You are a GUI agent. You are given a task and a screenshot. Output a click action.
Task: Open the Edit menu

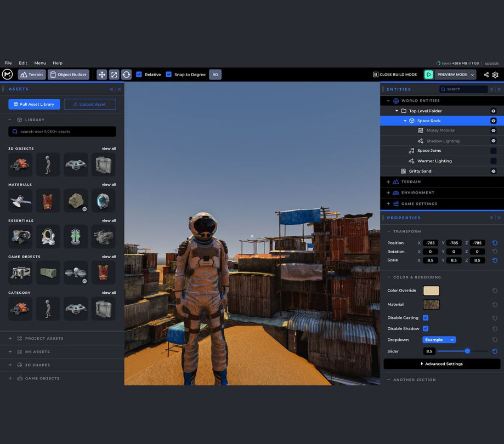23,63
